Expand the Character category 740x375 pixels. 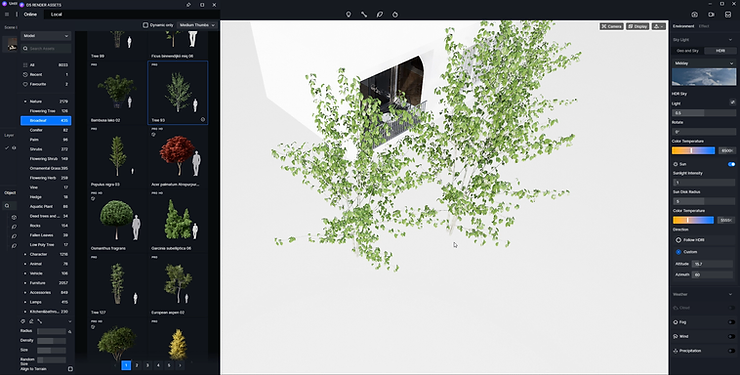click(25, 254)
